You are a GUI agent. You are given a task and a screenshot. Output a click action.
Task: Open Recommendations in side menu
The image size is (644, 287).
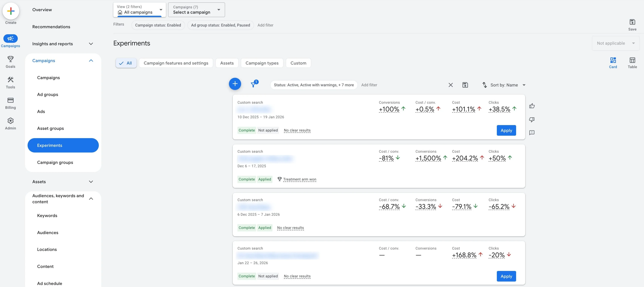[51, 27]
